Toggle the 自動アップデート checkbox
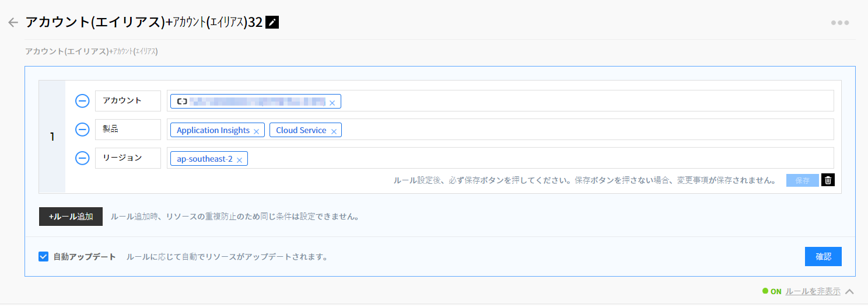 point(43,257)
